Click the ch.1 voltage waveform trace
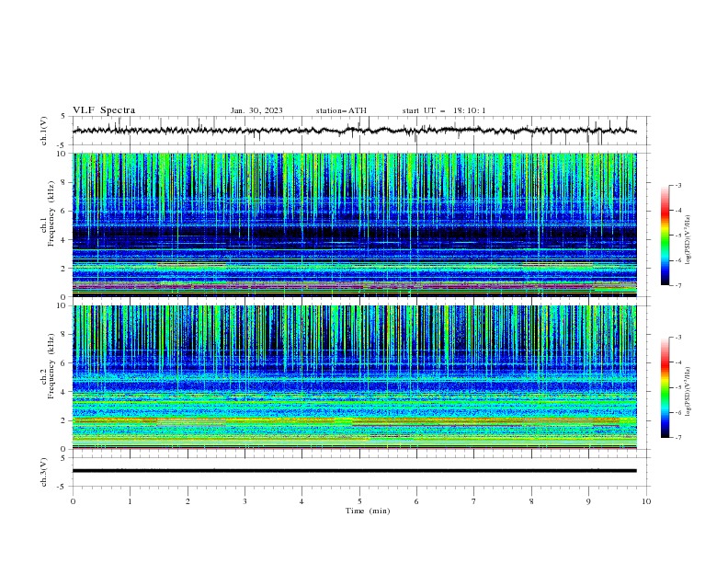Viewport: 728px width, 563px height. [x=354, y=131]
